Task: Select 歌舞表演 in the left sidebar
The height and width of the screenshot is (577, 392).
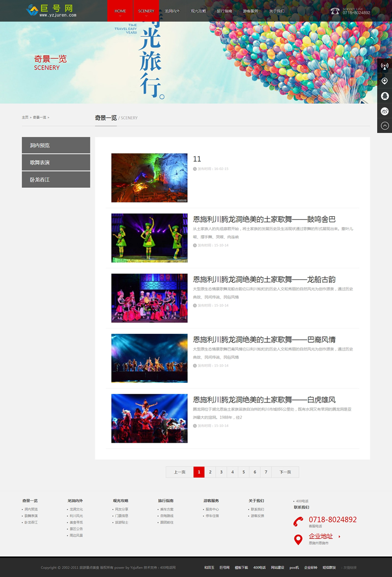Action: tap(56, 163)
